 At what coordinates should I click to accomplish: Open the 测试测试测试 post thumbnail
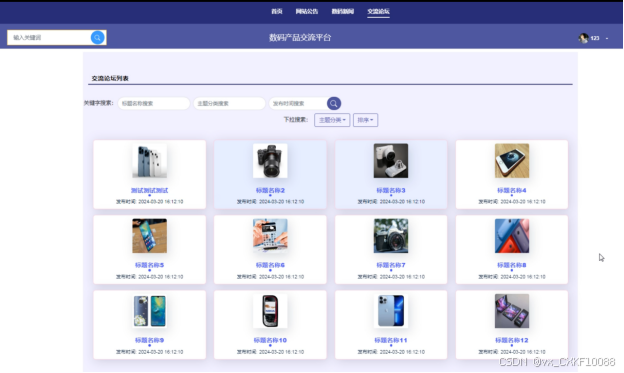150,161
